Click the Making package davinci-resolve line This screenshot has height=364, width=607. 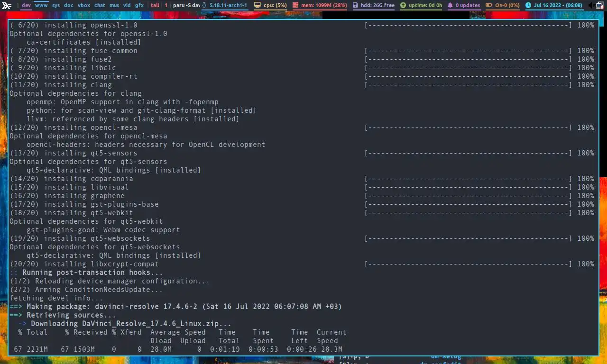coord(175,307)
